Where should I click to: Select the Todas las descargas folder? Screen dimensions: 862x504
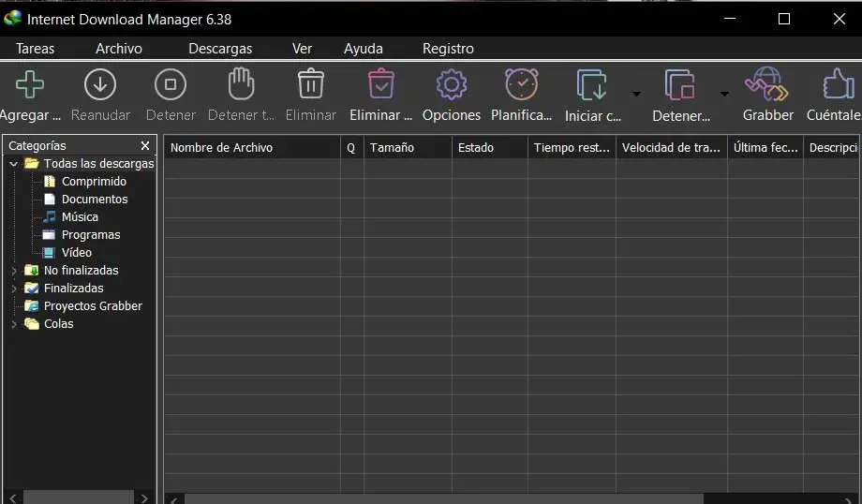pos(99,164)
